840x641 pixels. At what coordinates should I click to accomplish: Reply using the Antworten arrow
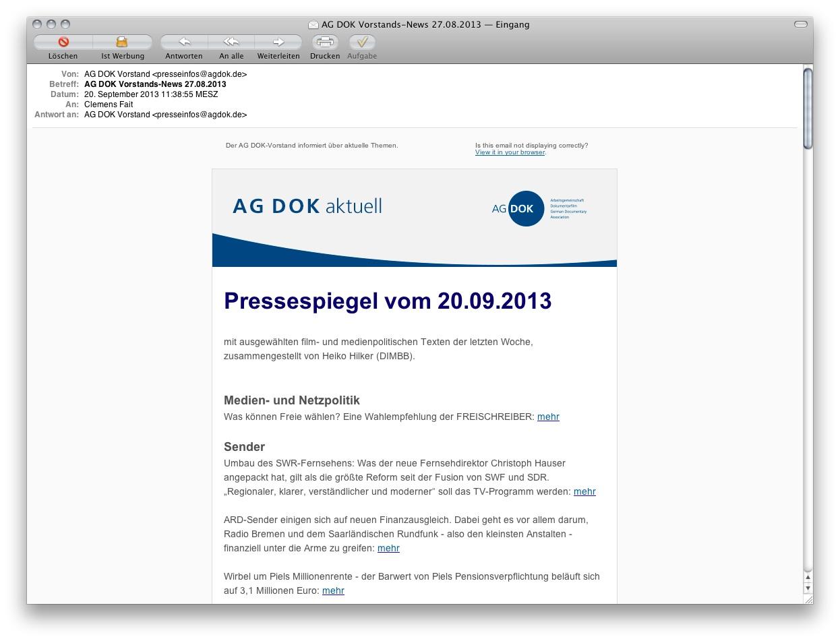(184, 42)
